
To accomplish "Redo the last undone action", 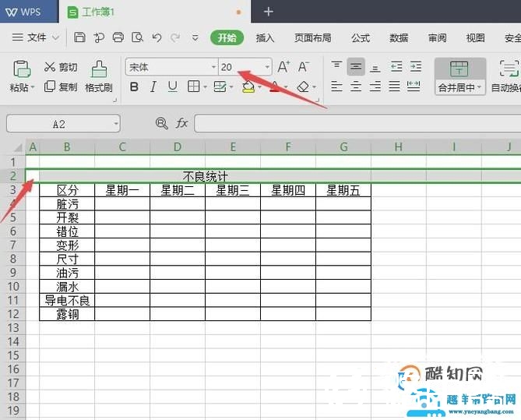I will pos(175,37).
